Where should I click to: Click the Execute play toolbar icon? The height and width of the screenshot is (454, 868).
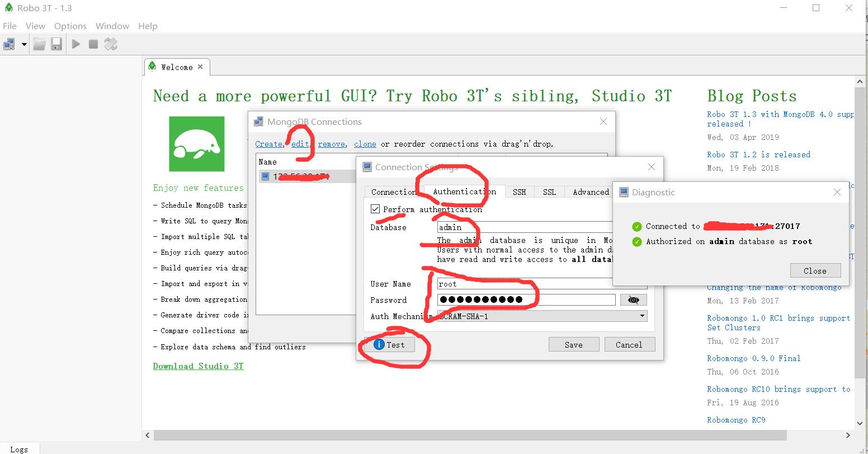[x=76, y=44]
